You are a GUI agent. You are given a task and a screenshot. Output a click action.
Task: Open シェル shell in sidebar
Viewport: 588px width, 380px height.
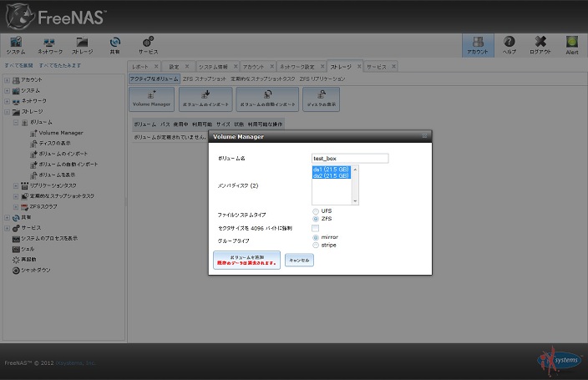23,249
